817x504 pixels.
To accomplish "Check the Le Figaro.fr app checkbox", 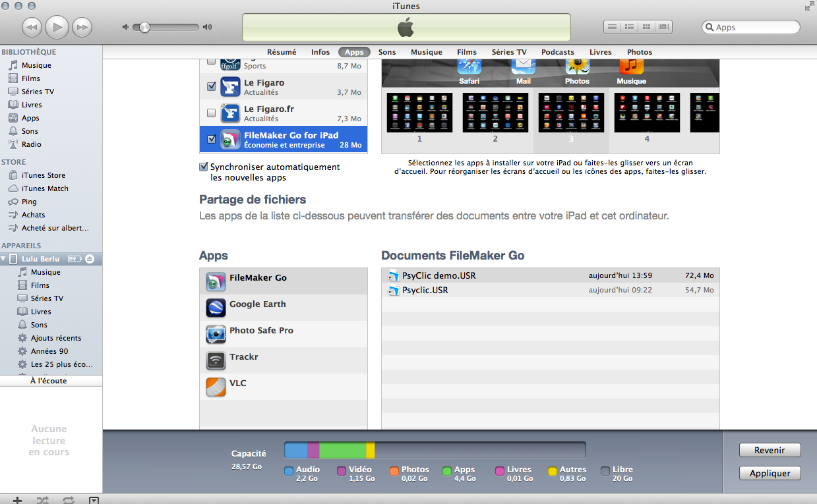I will pos(211,112).
